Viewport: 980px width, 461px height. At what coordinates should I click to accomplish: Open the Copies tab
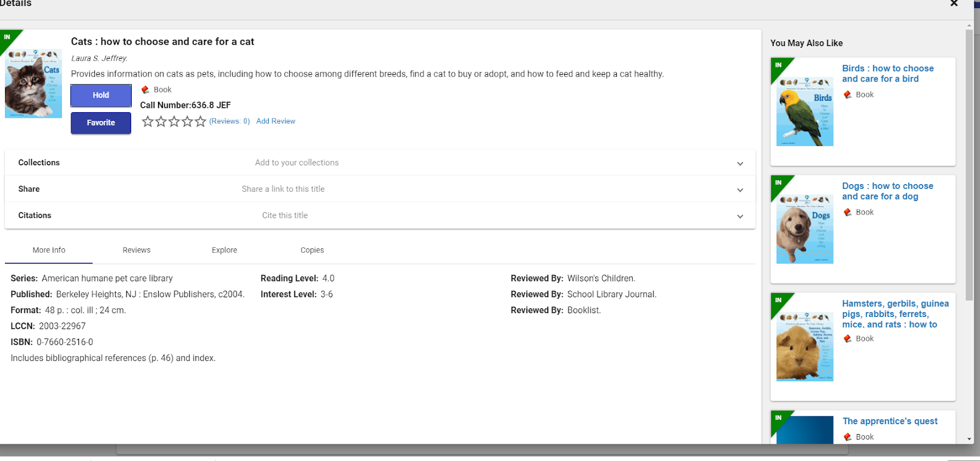coord(312,250)
